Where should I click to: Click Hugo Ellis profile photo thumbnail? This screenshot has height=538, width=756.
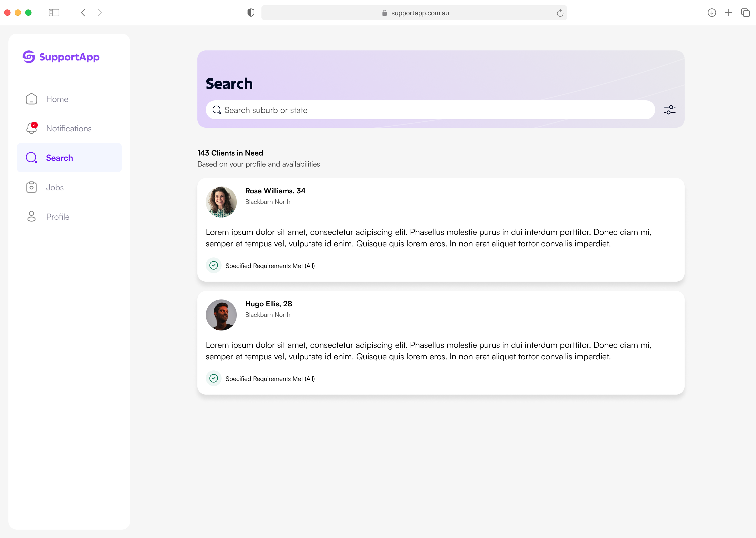[222, 314]
